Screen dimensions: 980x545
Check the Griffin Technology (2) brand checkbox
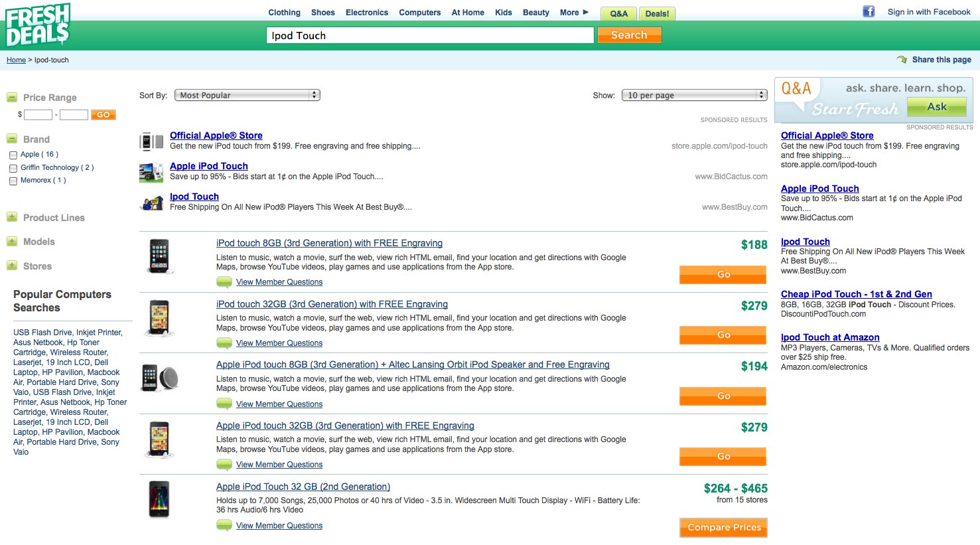13,169
